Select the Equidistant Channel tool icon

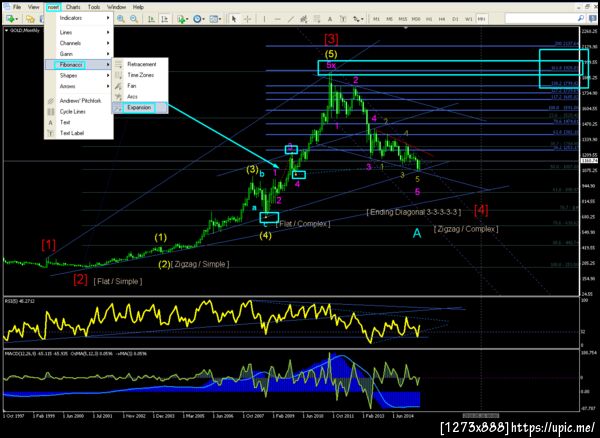tap(304, 19)
